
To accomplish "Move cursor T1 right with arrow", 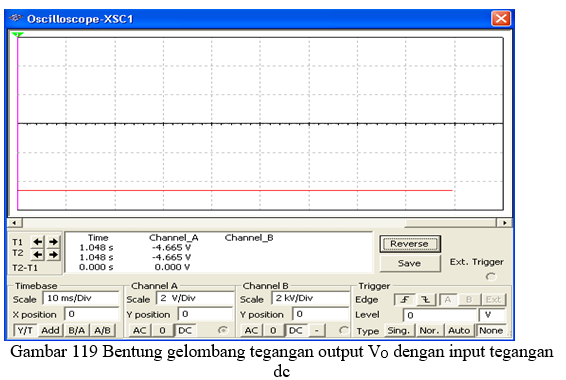I will [x=53, y=241].
